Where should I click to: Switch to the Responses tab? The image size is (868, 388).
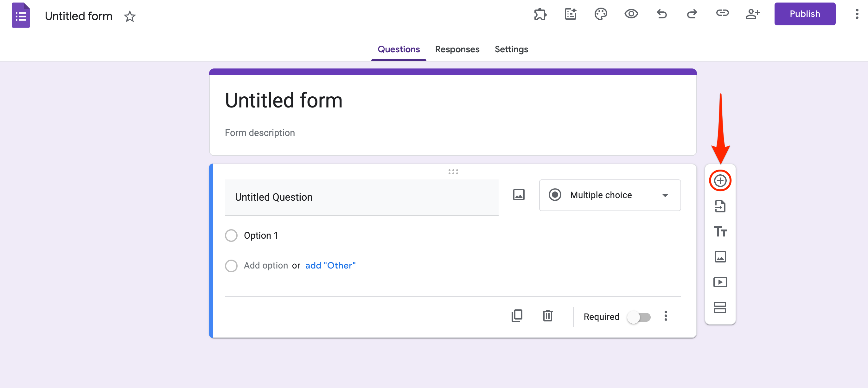[457, 49]
